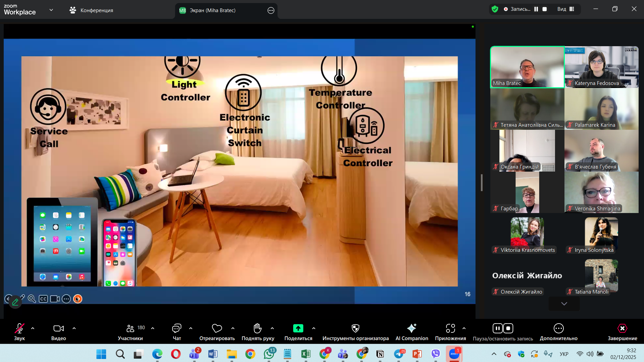This screenshot has height=362, width=644.
Task: Switch to the Conference tab
Action: (91, 10)
